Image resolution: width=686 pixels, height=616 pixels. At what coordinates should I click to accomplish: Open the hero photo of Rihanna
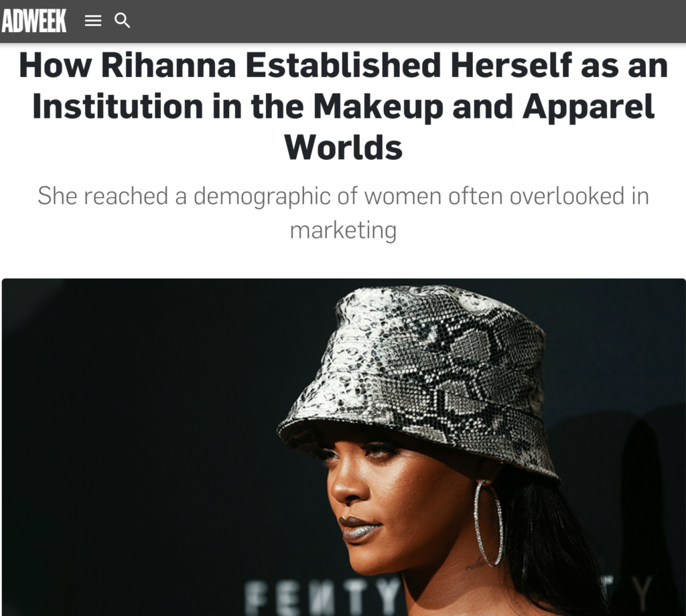(x=343, y=447)
